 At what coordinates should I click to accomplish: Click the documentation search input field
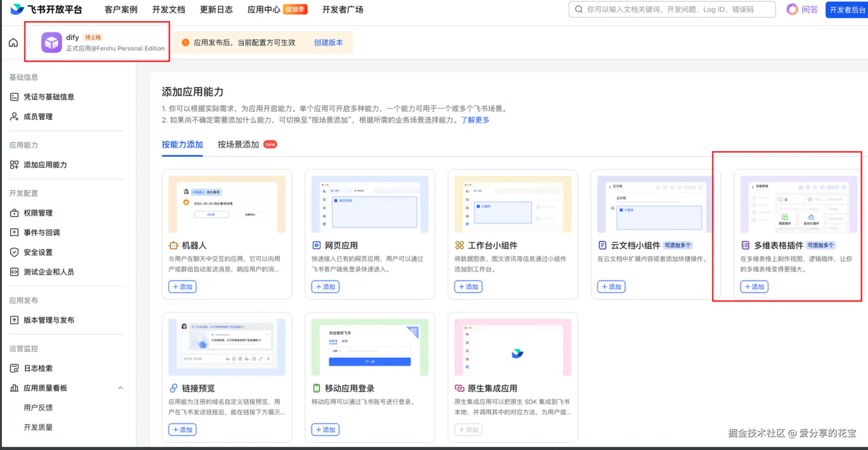(672, 10)
